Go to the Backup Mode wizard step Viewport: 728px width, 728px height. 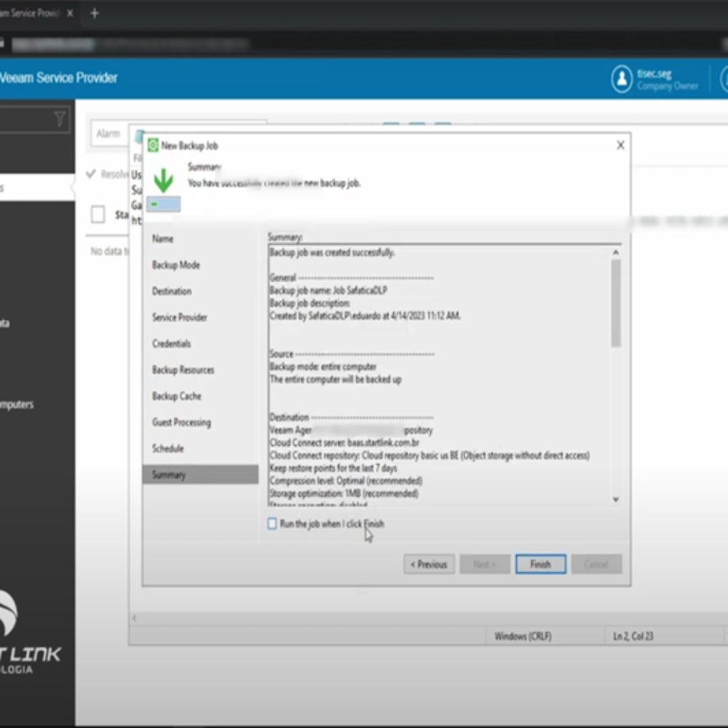click(176, 265)
